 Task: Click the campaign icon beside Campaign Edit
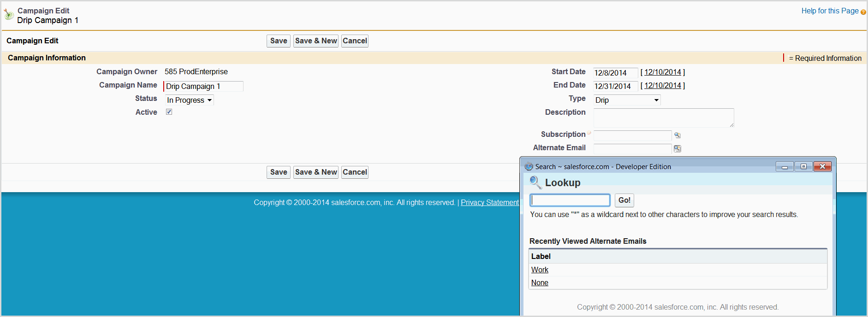9,15
